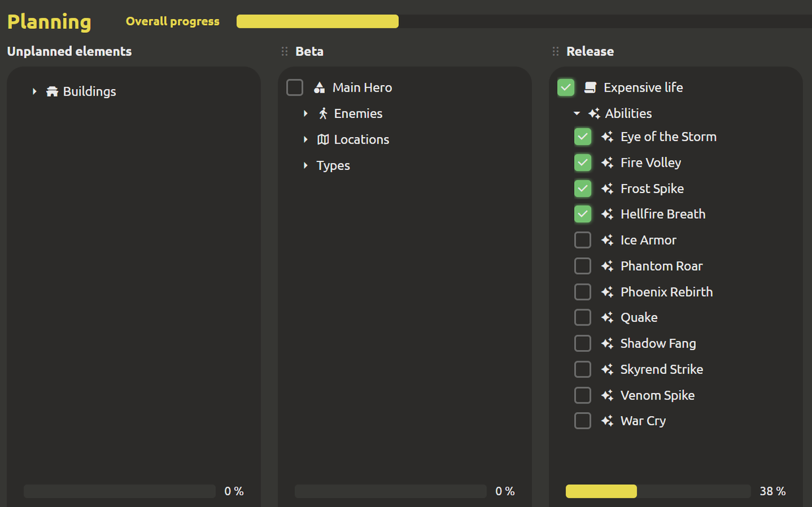
Task: Click the drag handle beside Release
Action: click(556, 51)
